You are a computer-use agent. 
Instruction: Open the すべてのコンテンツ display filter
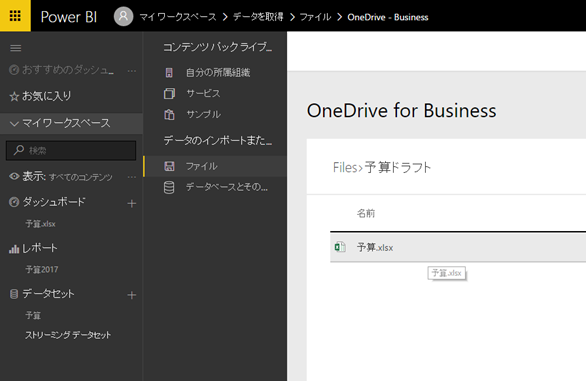click(81, 177)
